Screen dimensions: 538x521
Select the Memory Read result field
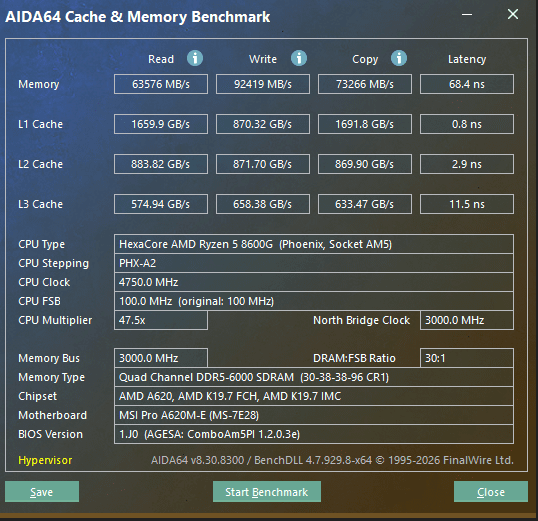[x=161, y=84]
